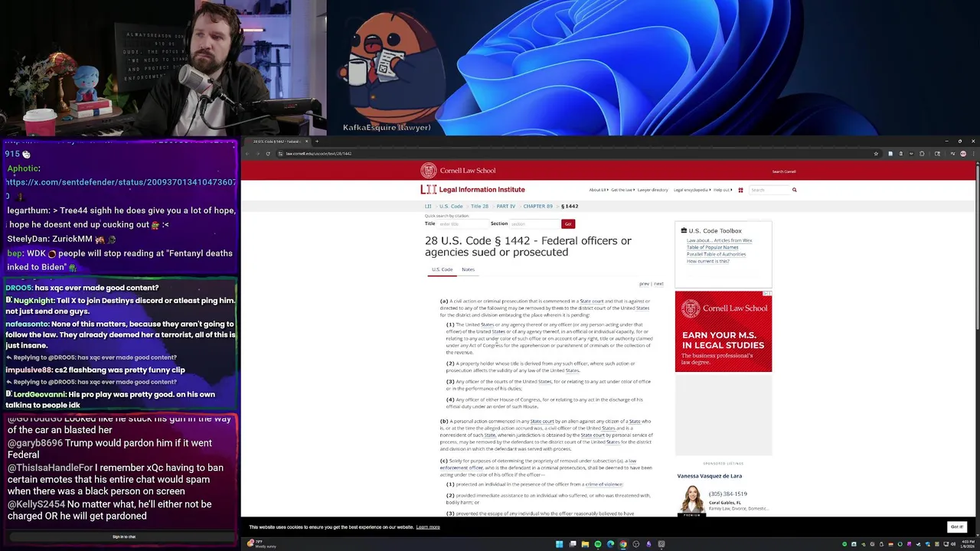This screenshot has height=551, width=980.
Task: Click the briefcase icon in U.S. Code Toolbox
Action: 684,230
